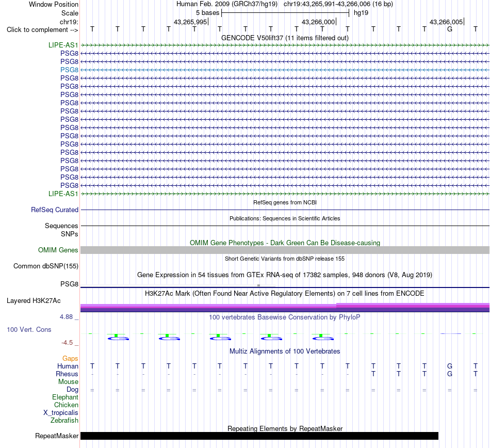Select the Layered H3K27Ac track label
Screen dimensions: 490x448
tap(34, 301)
